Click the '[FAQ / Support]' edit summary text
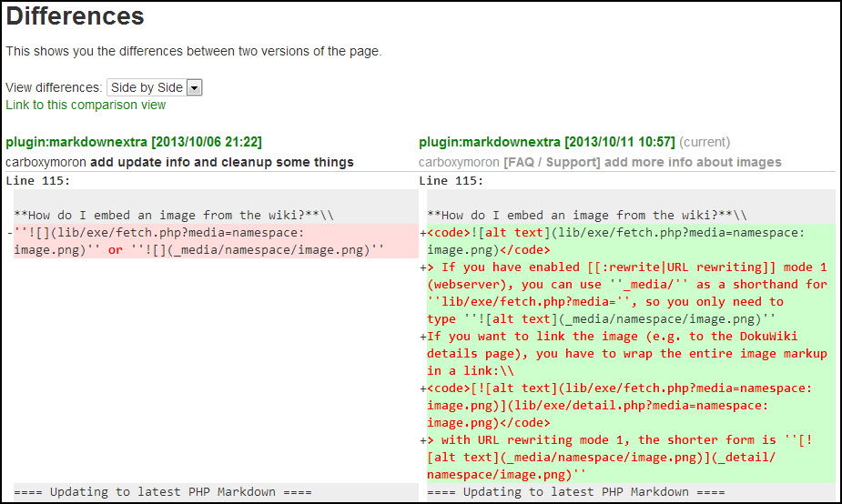 (551, 162)
